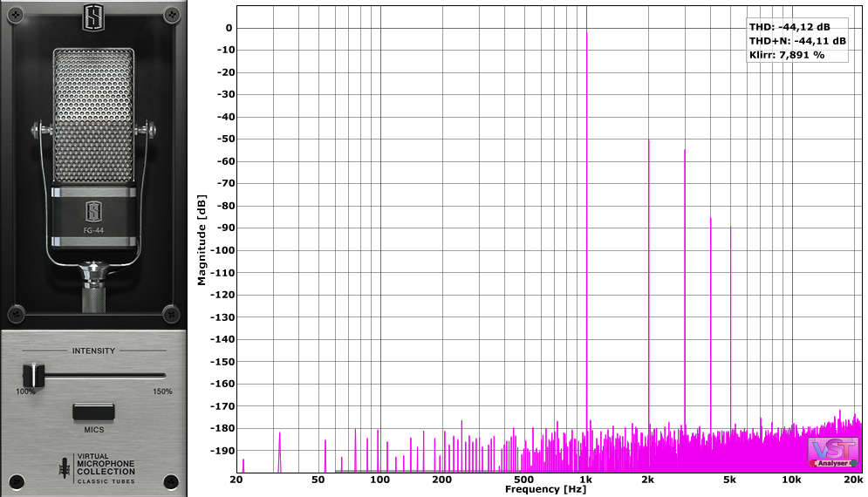
Task: Click the 100% label under Intensity
Action: click(x=25, y=391)
